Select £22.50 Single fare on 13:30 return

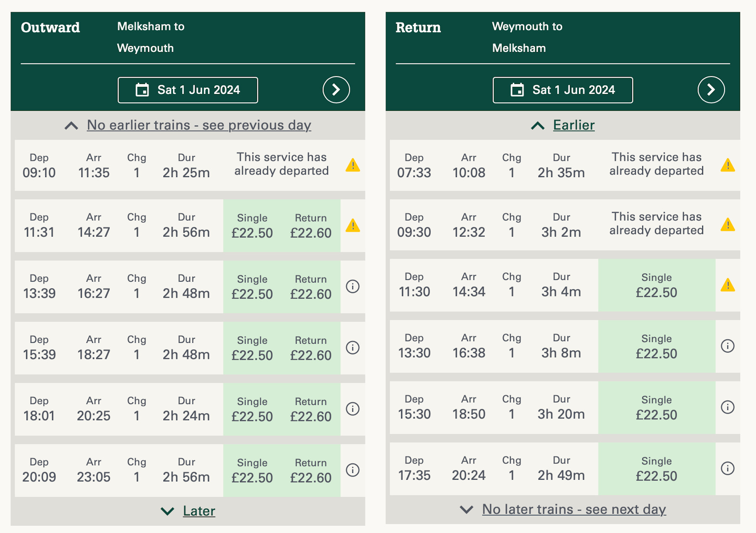(656, 347)
